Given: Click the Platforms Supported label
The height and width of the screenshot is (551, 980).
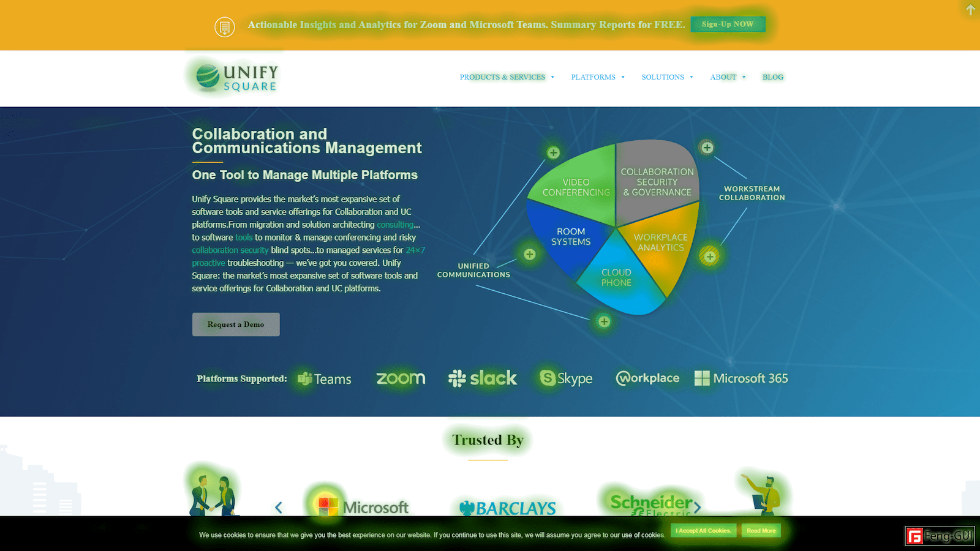Looking at the screenshot, I should [242, 379].
